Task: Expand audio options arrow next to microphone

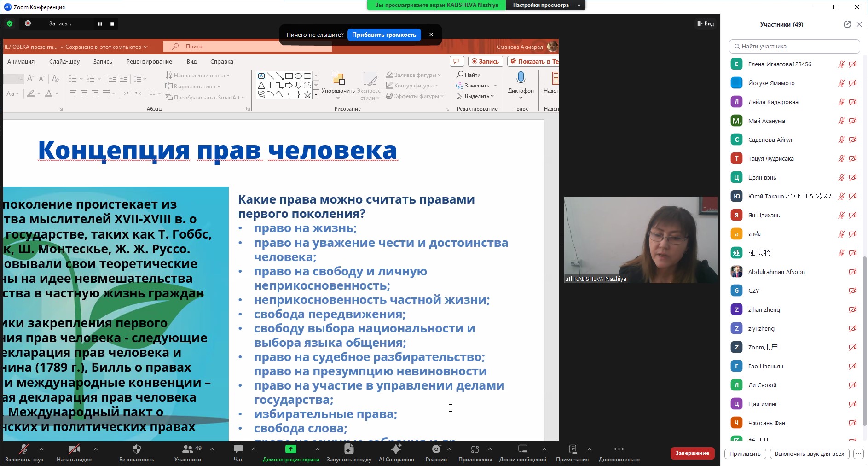Action: click(41, 449)
